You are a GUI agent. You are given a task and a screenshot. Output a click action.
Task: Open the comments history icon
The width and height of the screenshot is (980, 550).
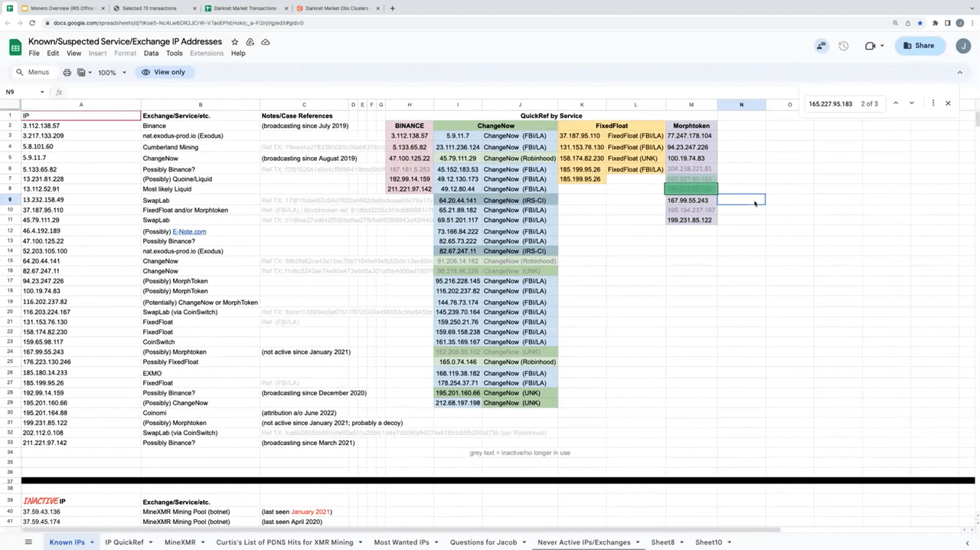pyautogui.click(x=822, y=46)
